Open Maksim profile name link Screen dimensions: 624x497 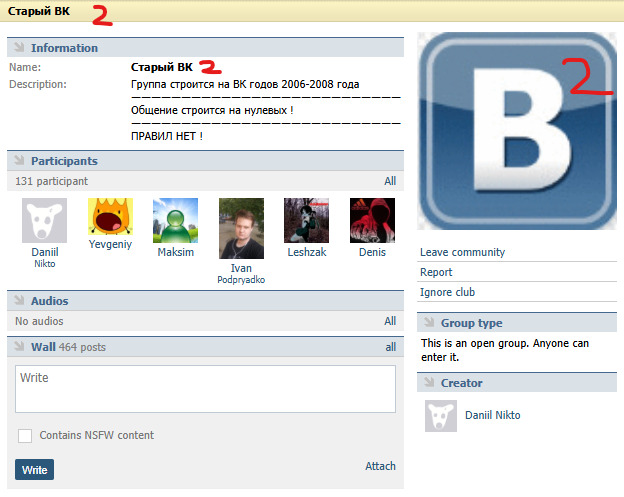176,252
